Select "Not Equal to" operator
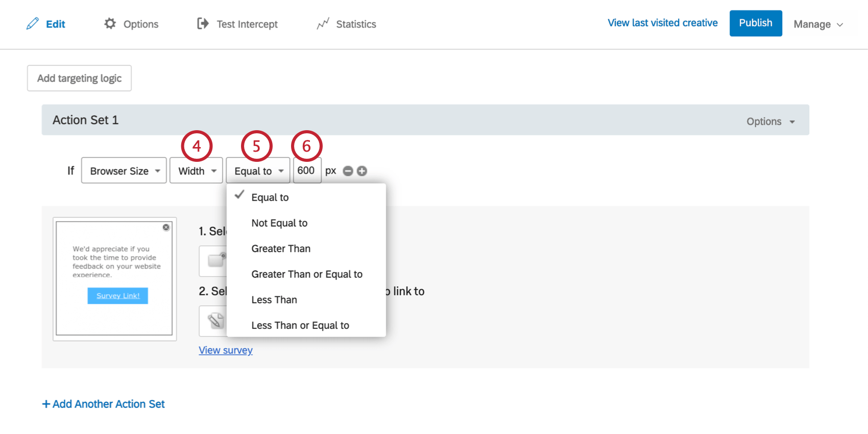 279,223
